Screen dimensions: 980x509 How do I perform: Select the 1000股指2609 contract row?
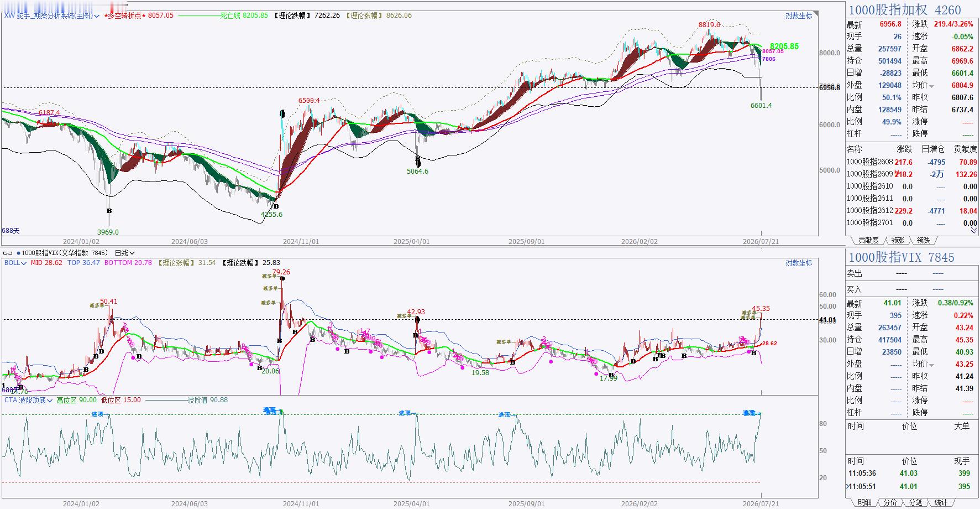point(912,174)
